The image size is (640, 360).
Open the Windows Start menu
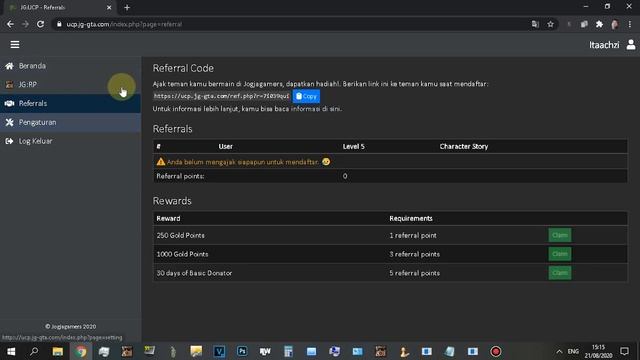pyautogui.click(x=11, y=351)
